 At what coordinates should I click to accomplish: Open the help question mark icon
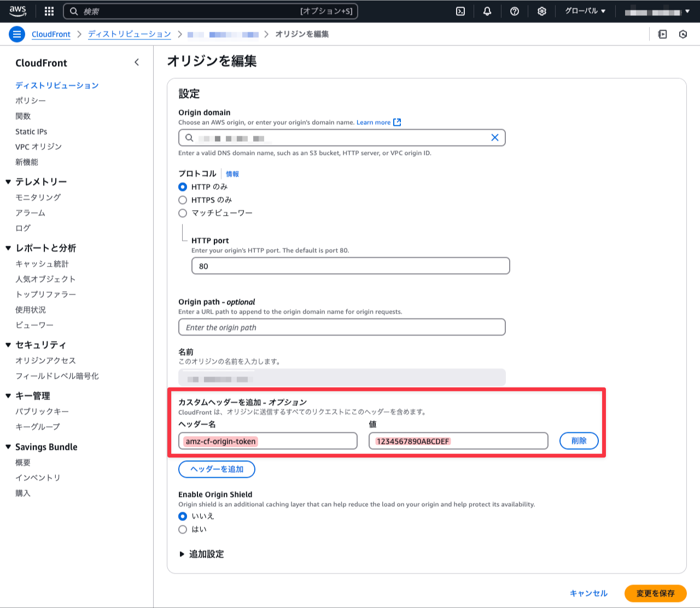click(515, 11)
